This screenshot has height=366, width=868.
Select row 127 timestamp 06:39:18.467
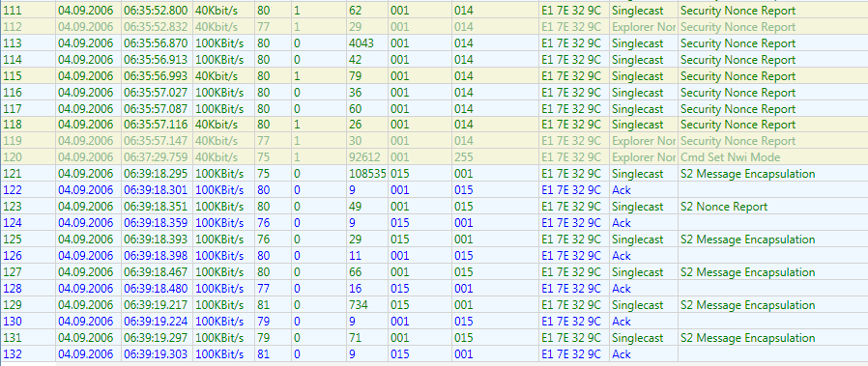click(156, 272)
